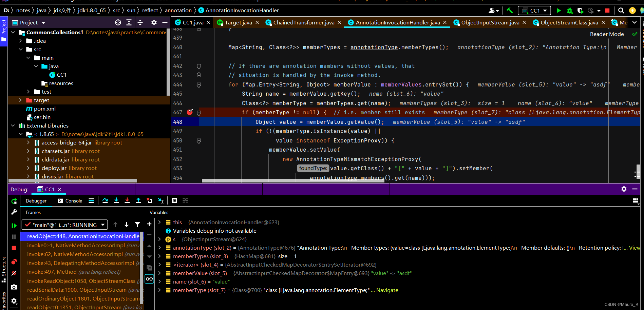
Task: Stop the process with the top red square
Action: [607, 11]
